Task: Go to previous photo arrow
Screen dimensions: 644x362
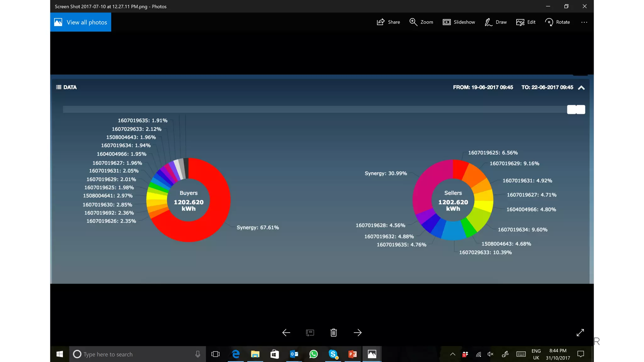Action: click(x=286, y=332)
